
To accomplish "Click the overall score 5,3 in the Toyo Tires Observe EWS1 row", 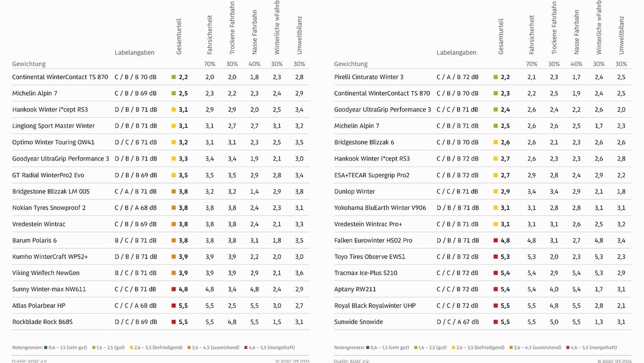I will click(x=505, y=257).
